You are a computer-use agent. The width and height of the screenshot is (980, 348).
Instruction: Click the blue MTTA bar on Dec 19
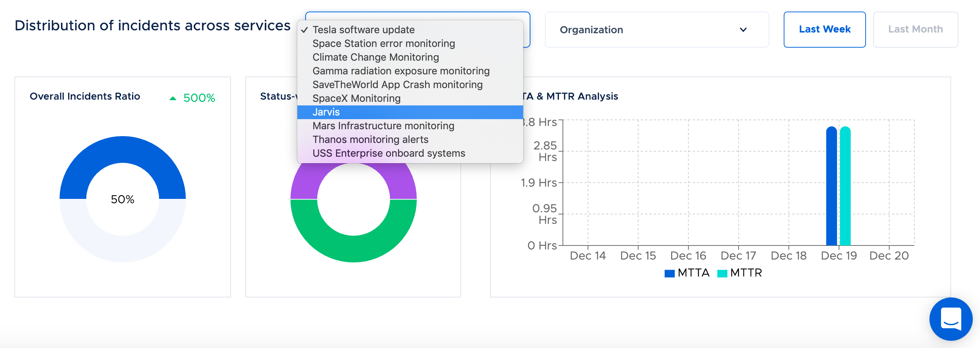pyautogui.click(x=831, y=186)
